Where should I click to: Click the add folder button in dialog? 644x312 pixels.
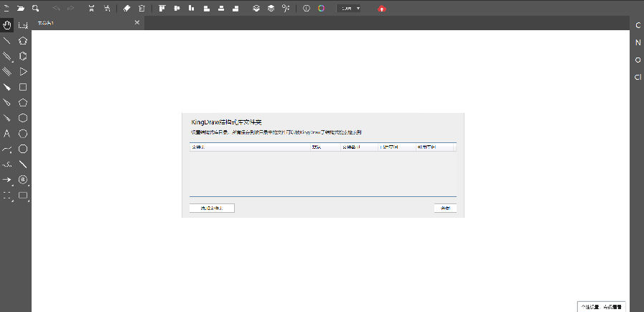212,208
